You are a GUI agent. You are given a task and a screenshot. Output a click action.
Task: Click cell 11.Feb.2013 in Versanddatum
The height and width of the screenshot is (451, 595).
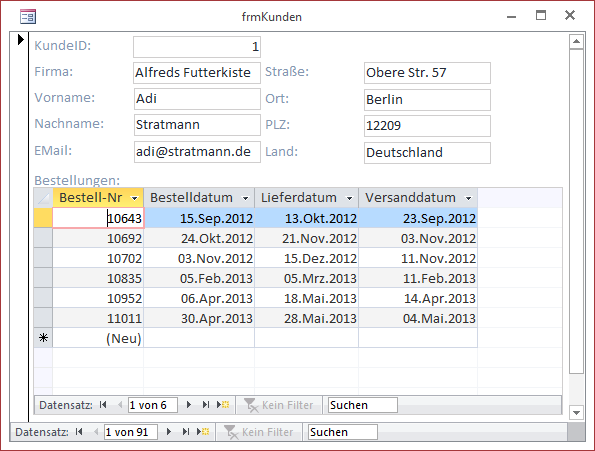tap(418, 278)
